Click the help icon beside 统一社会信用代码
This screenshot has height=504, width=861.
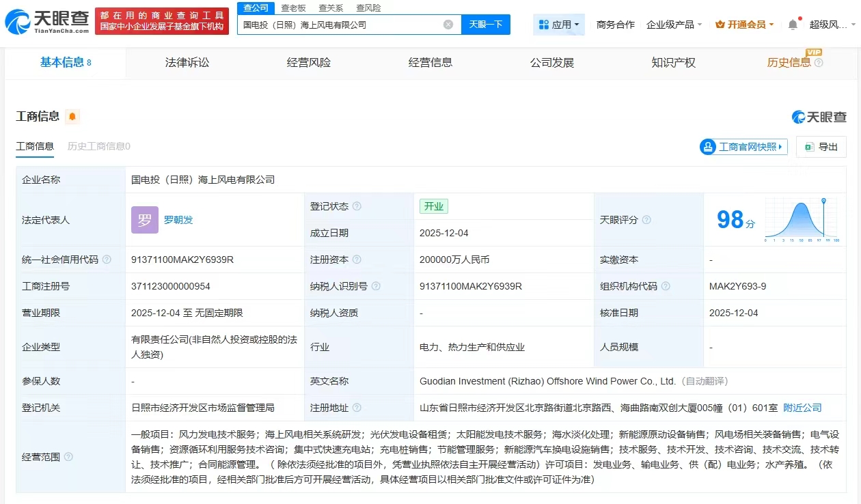click(107, 260)
